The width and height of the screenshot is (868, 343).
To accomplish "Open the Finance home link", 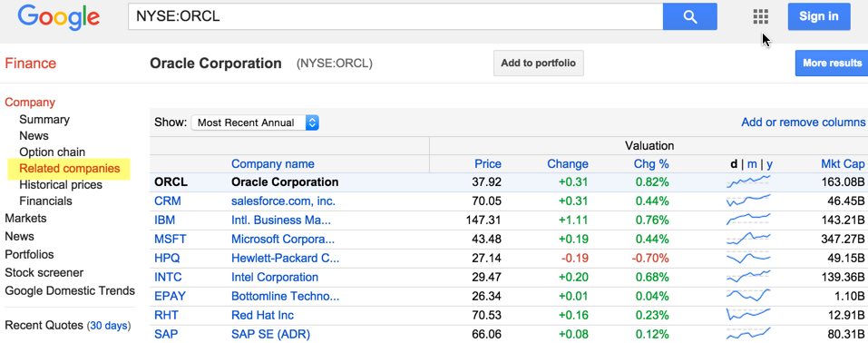I will [31, 64].
